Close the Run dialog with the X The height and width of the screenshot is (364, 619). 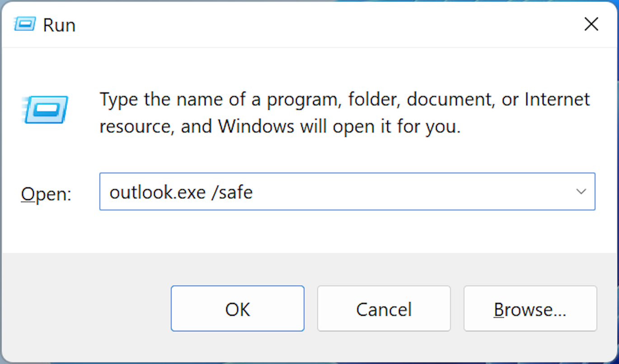(x=591, y=24)
